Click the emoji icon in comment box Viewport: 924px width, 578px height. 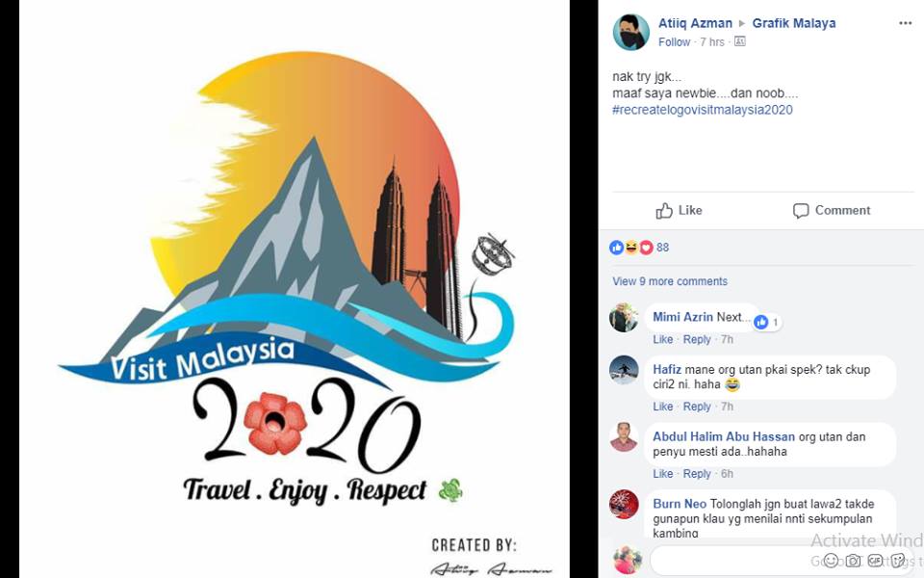831,560
